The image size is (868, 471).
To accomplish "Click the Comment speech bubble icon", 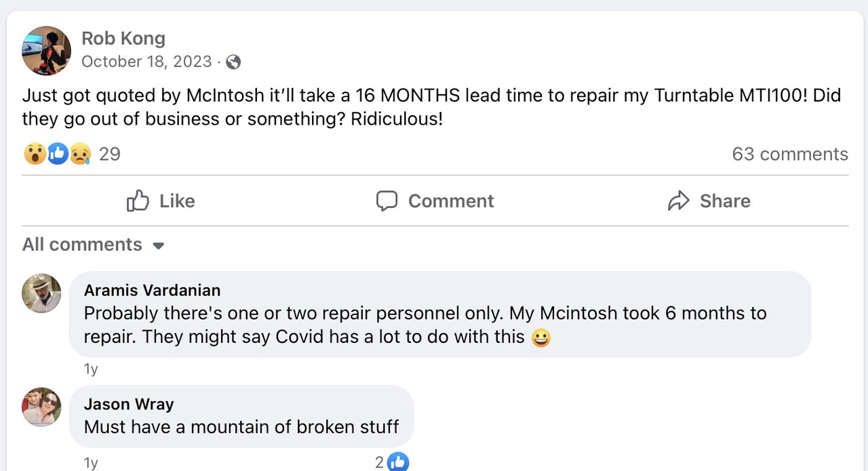I will tap(387, 201).
